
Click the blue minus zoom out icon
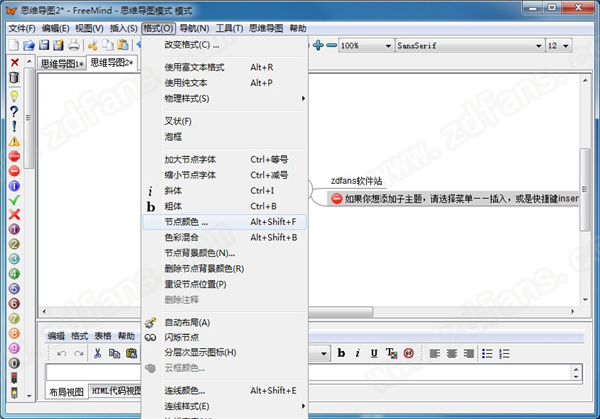(331, 46)
